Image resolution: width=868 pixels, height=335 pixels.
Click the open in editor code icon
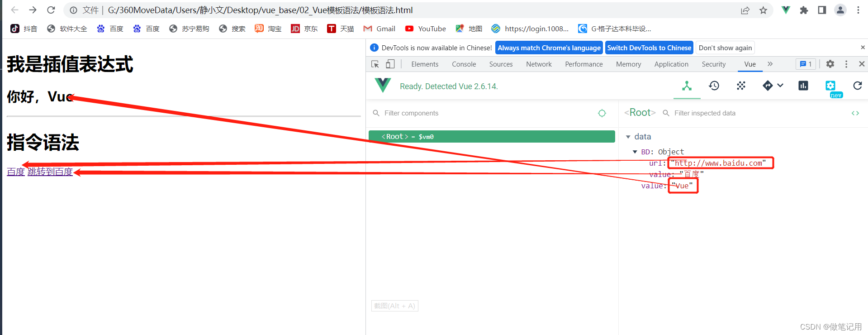(855, 113)
